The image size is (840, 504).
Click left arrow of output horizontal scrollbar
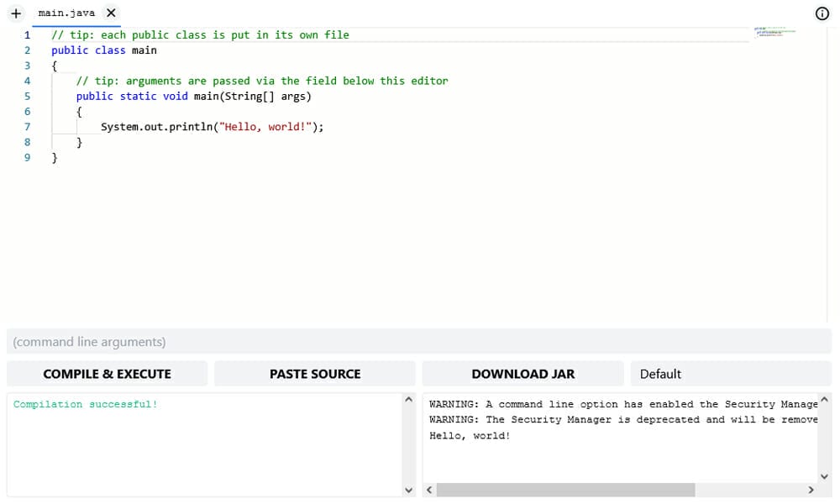[x=429, y=490]
